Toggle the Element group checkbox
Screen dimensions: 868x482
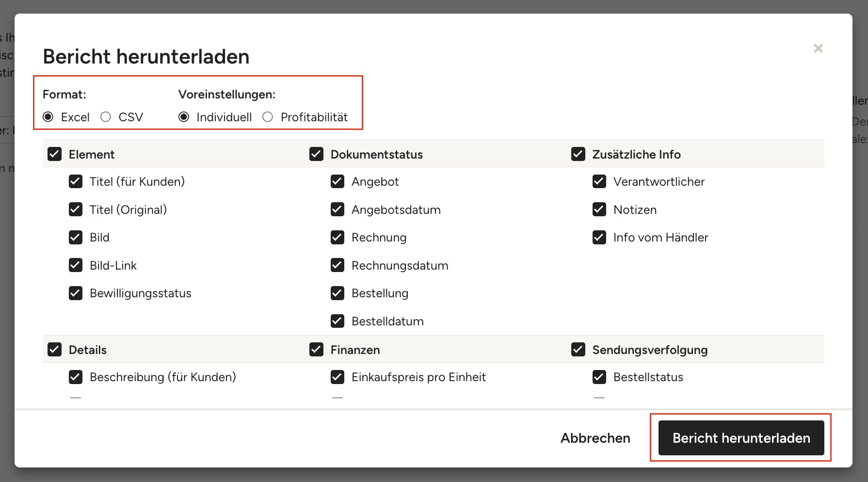(x=55, y=154)
